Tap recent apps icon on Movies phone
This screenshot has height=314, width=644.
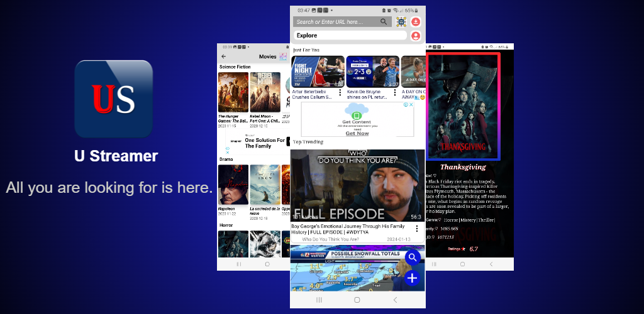click(238, 264)
